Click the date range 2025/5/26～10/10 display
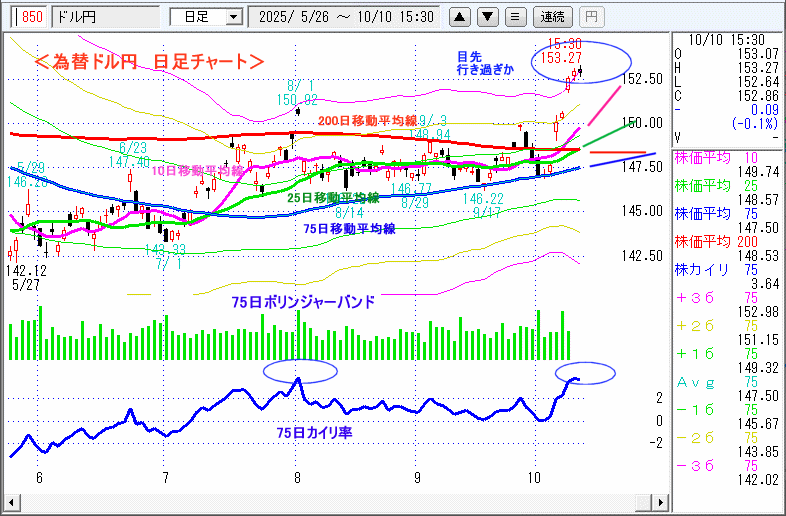 (345, 17)
